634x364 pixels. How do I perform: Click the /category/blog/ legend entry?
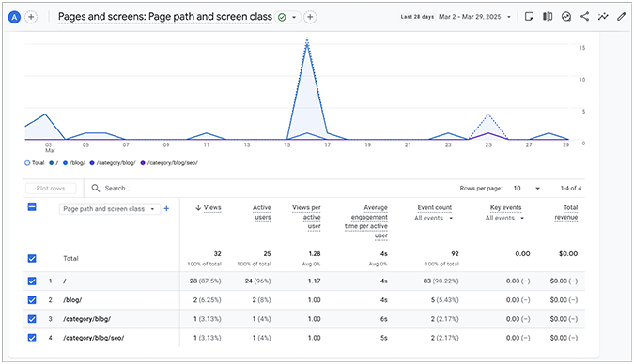pos(113,163)
